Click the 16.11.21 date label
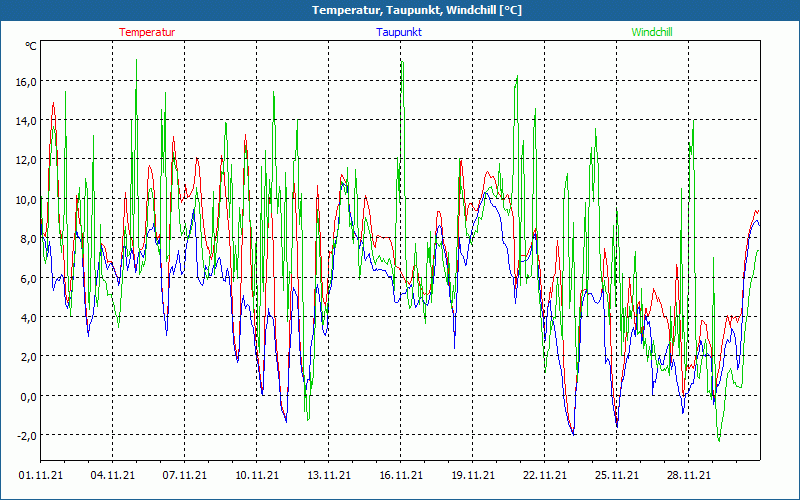The width and height of the screenshot is (800, 500). (x=401, y=475)
